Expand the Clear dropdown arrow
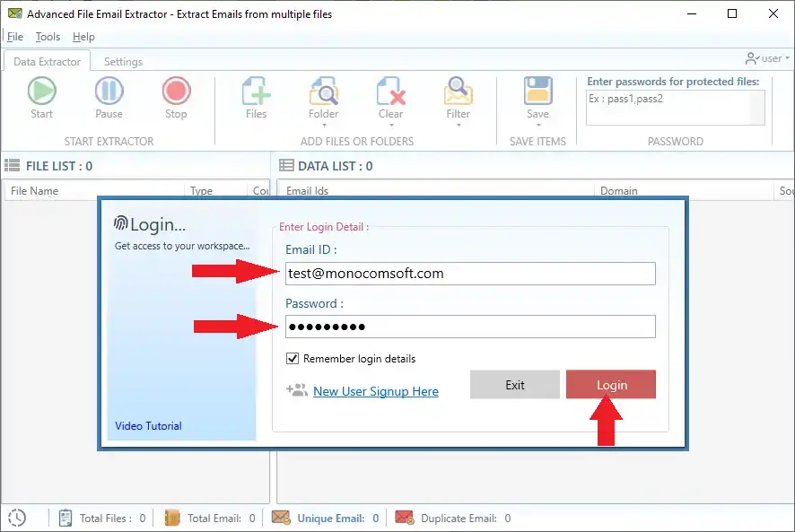 391,126
